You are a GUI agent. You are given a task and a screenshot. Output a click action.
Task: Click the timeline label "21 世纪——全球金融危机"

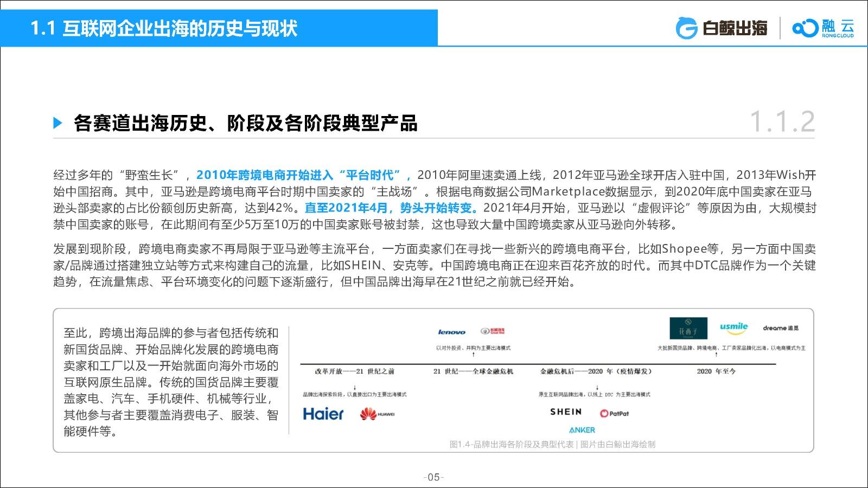click(x=473, y=371)
